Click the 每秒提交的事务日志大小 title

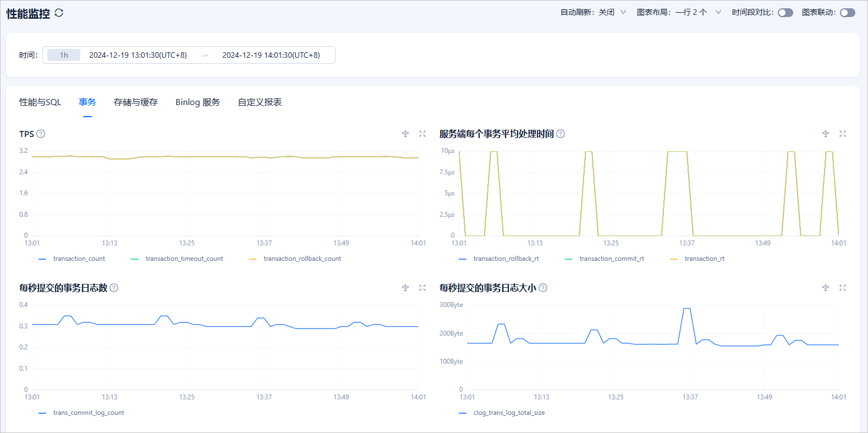(487, 288)
